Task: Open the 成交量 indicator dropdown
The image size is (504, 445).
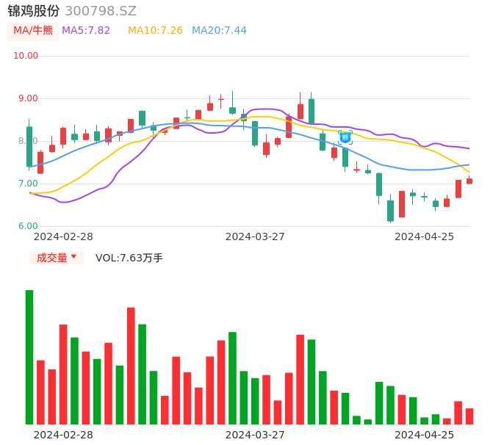Action: coord(57,258)
